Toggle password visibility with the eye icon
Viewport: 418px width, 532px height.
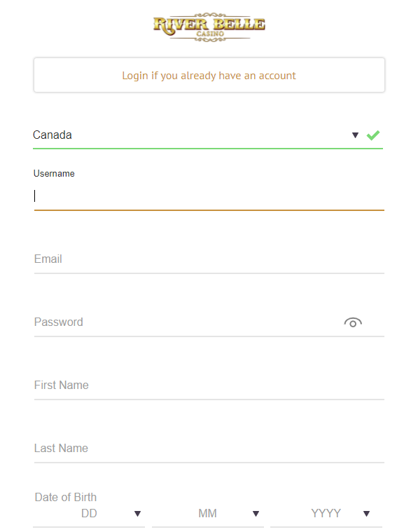353,322
